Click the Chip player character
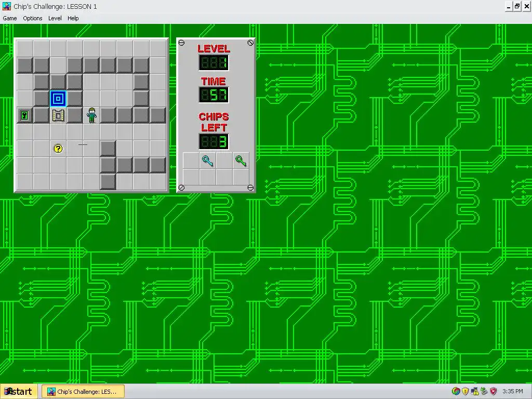 click(x=91, y=115)
